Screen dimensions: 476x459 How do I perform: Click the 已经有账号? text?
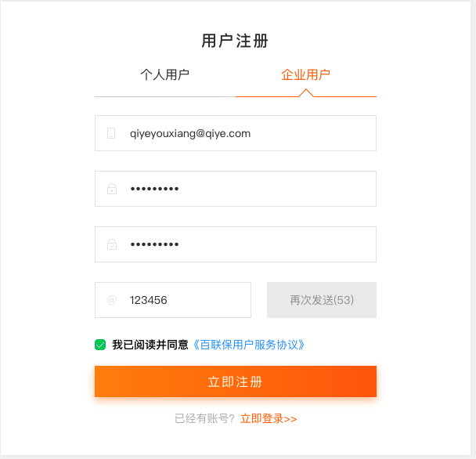pos(204,418)
